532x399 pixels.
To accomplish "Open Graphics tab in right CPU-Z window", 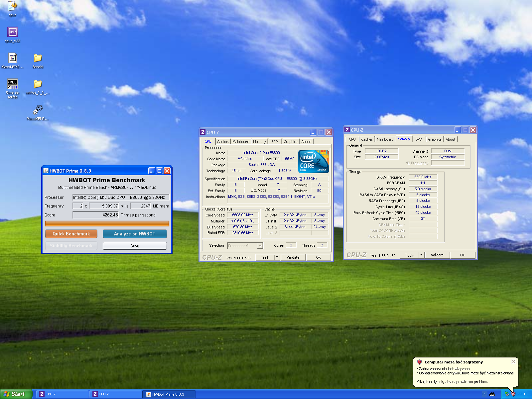I will (435, 139).
